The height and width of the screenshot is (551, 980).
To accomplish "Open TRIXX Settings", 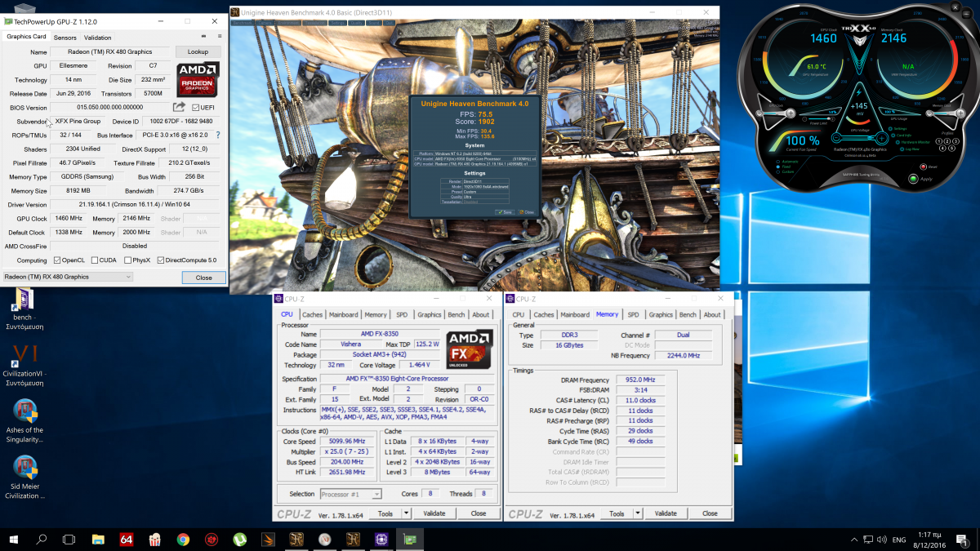I will 899,128.
